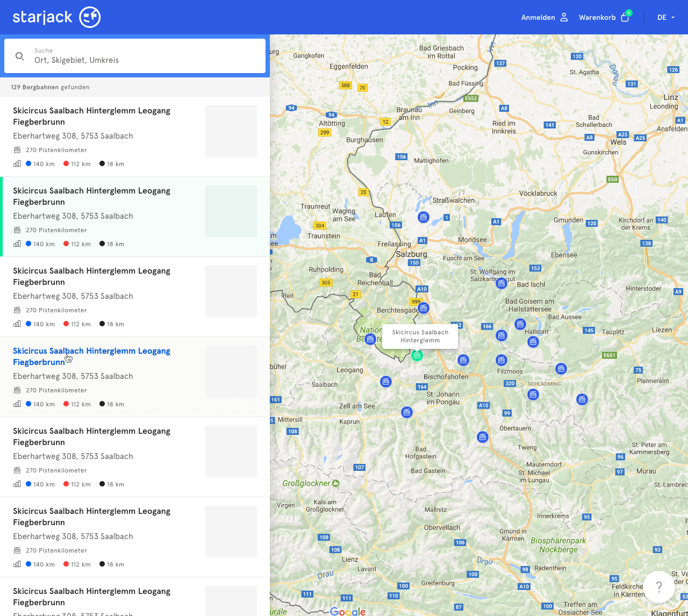Viewport: 688px width, 616px height.
Task: Open the shopping cart icon with badge
Action: [625, 17]
